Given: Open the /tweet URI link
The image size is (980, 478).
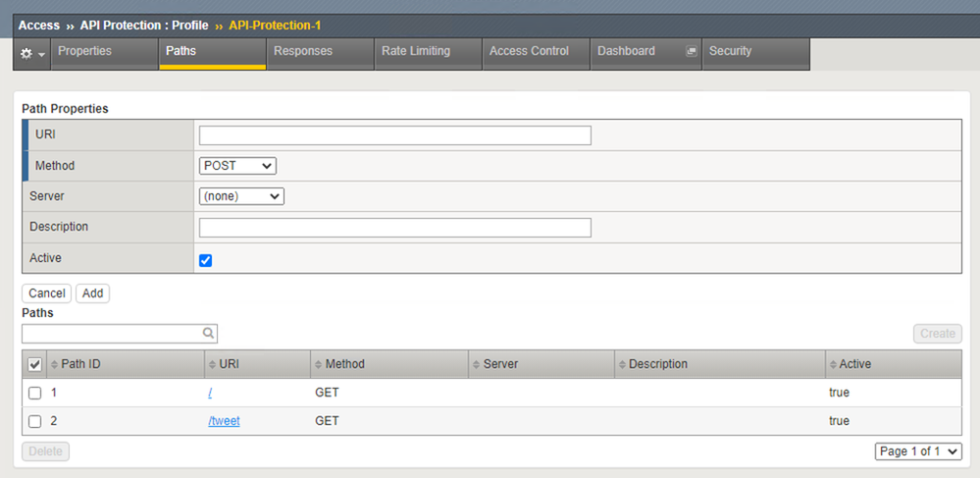Looking at the screenshot, I should 224,421.
